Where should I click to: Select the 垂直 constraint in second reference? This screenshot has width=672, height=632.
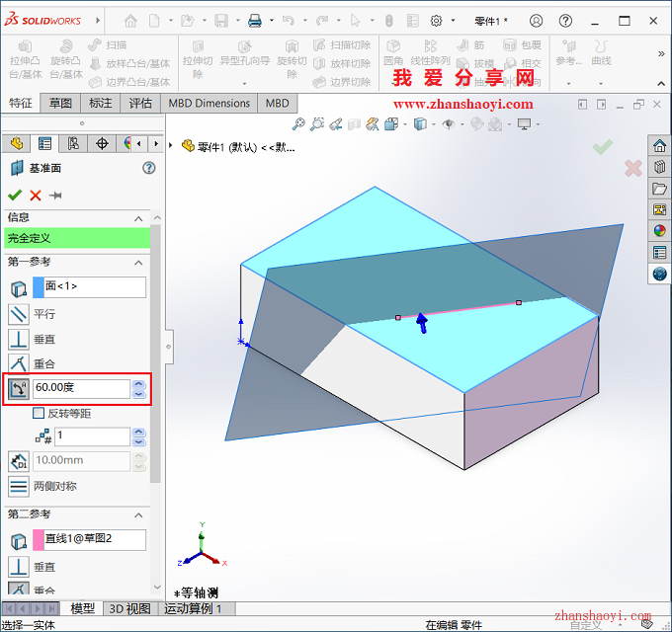19,567
